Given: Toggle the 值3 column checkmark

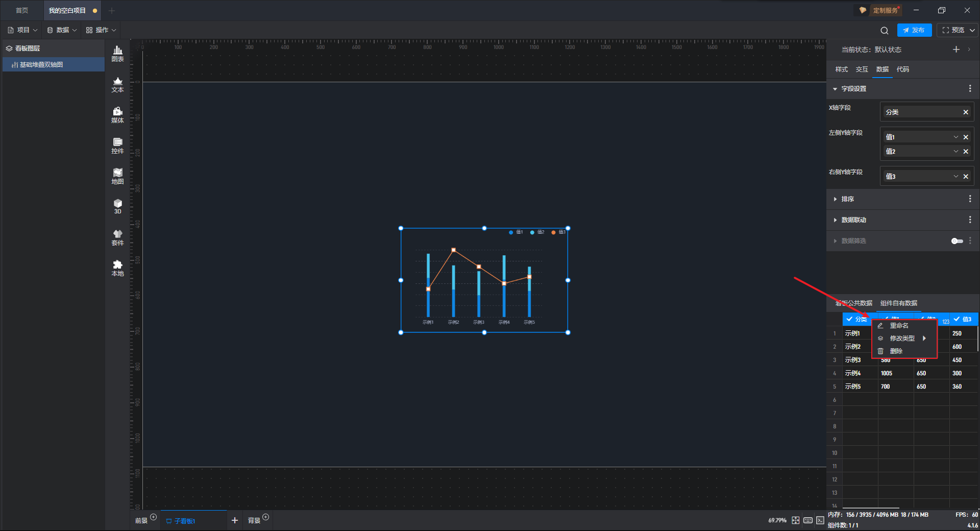Looking at the screenshot, I should 957,319.
